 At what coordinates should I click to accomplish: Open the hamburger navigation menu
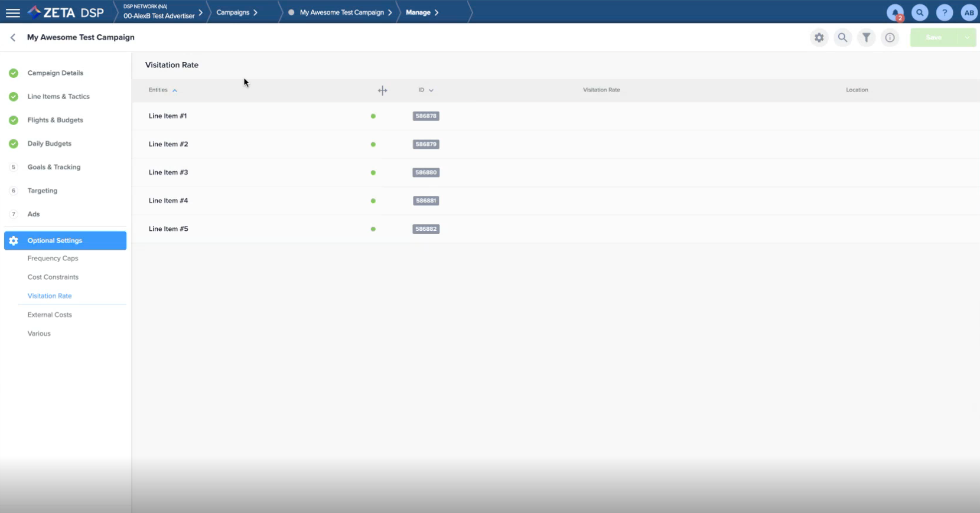click(12, 12)
